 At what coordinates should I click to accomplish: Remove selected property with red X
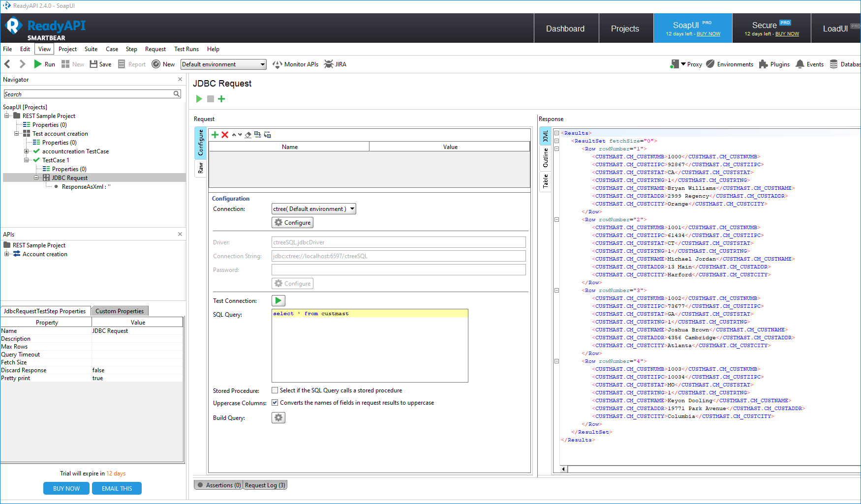tap(225, 135)
